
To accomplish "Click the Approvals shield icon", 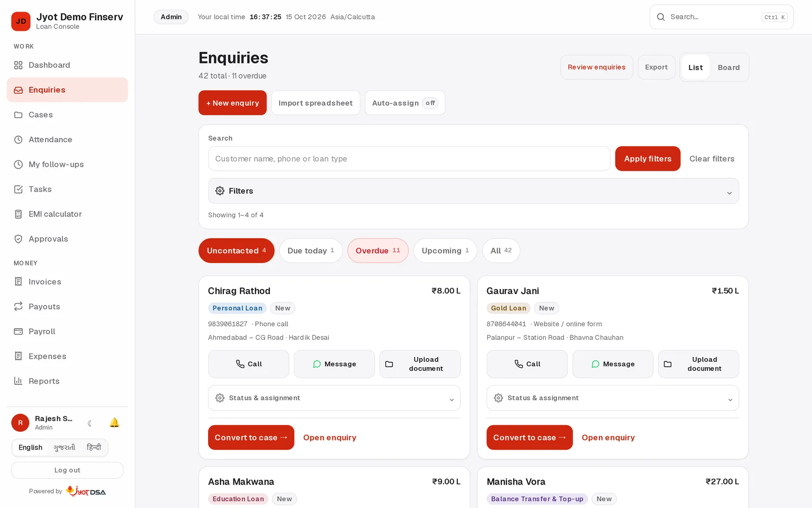I will point(18,239).
